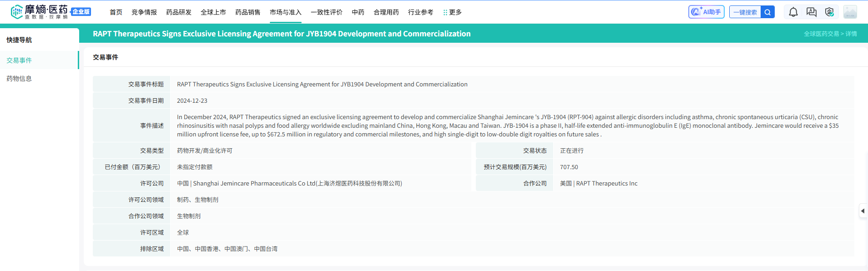Click the blue search magnifier icon

click(767, 12)
